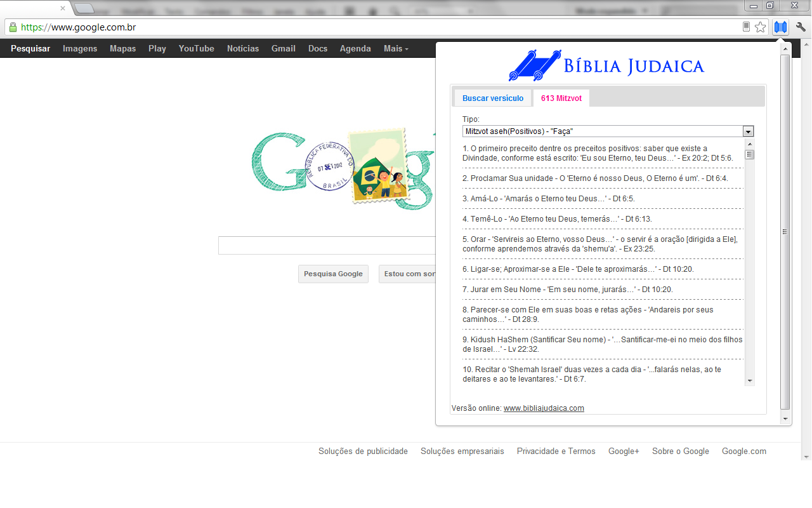Click the popup outer scrollbar up arrow
Viewport: 812px width, 508px height.
[785, 49]
